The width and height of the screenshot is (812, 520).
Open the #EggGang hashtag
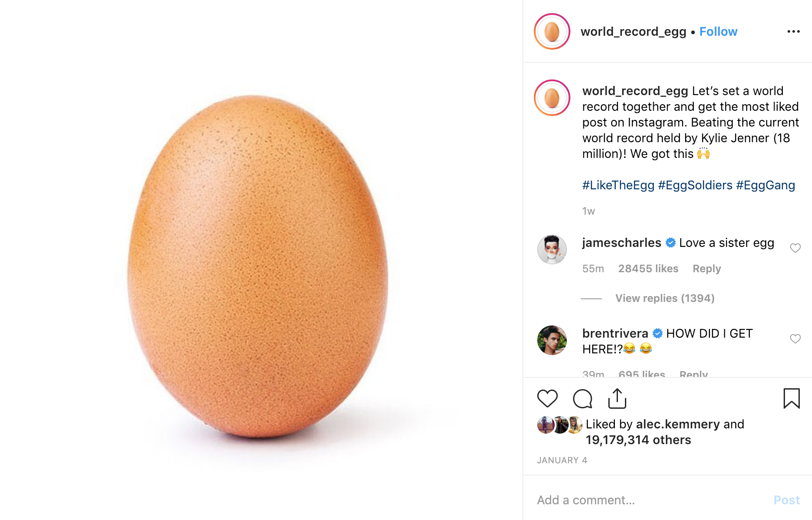pos(765,185)
